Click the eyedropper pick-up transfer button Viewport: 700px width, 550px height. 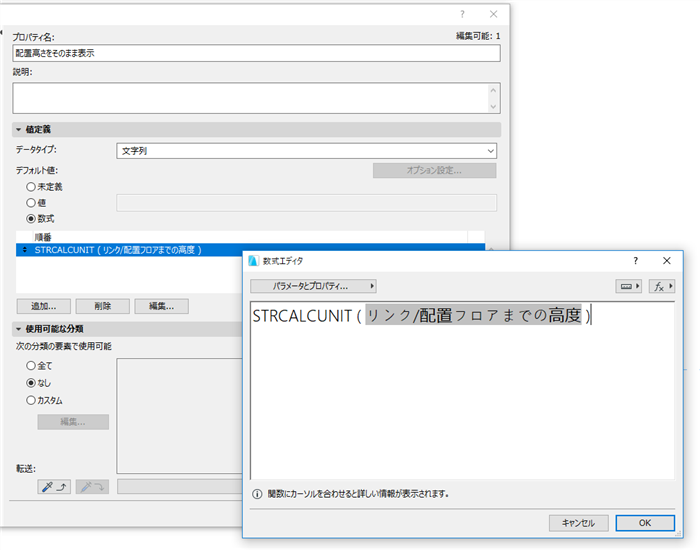(54, 486)
